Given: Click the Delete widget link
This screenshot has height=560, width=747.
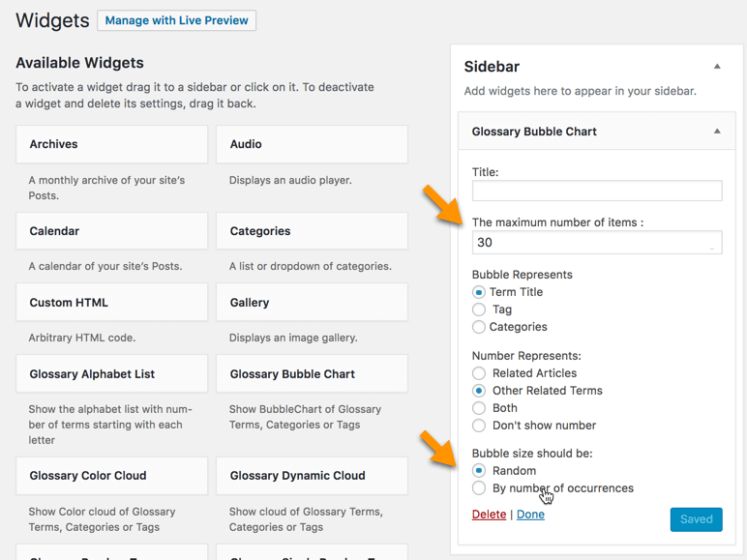Looking at the screenshot, I should tap(489, 515).
